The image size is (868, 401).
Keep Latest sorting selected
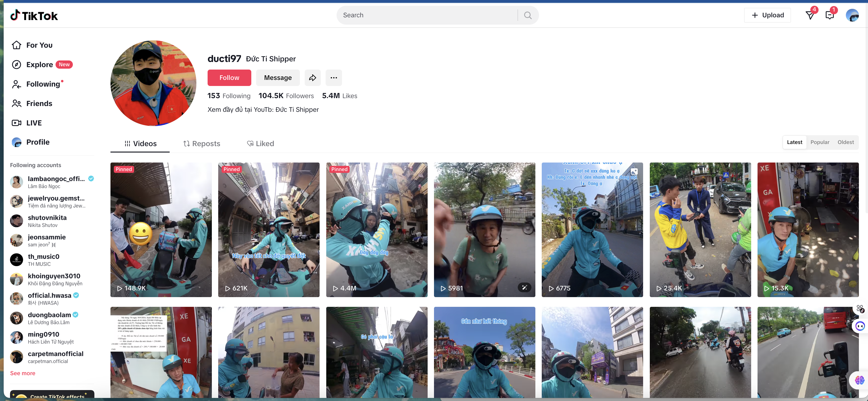point(794,142)
